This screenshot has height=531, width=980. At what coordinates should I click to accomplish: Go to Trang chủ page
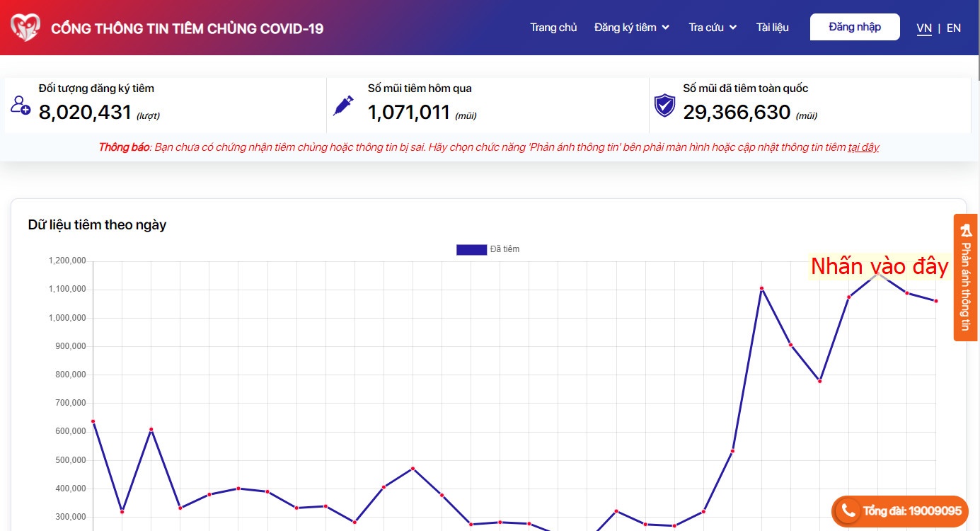point(553,28)
